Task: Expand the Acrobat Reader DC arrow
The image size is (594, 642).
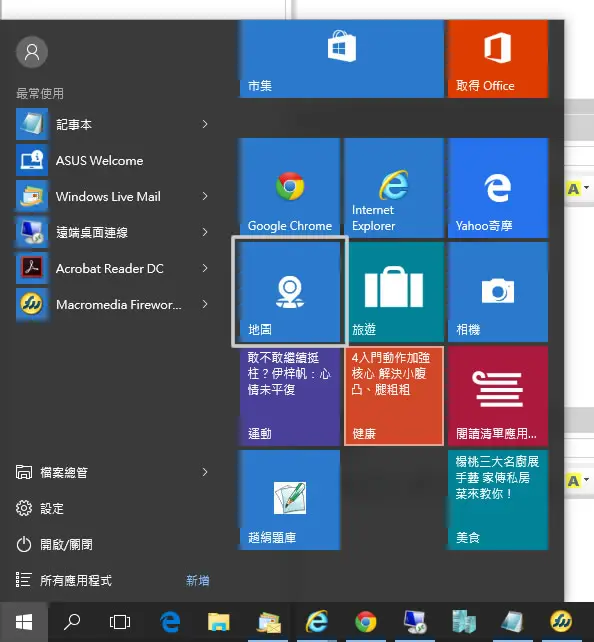Action: tap(205, 269)
